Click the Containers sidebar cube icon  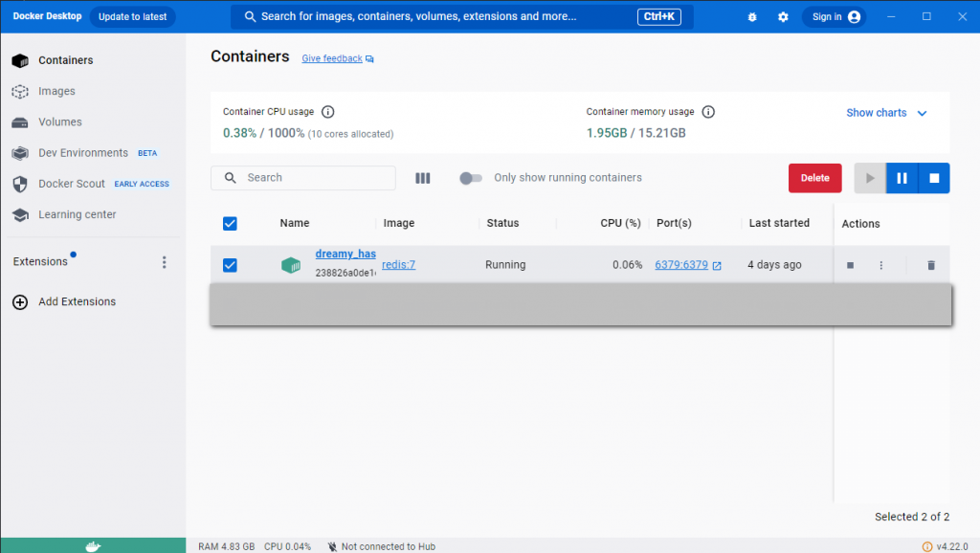tap(20, 60)
